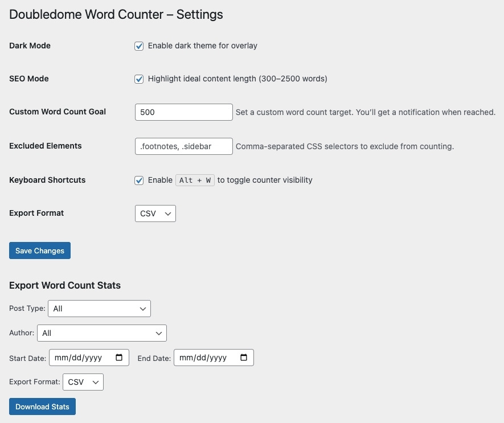Click the stats Export Format dropdown arrow
Screen dimensions: 504x423
pos(96,382)
